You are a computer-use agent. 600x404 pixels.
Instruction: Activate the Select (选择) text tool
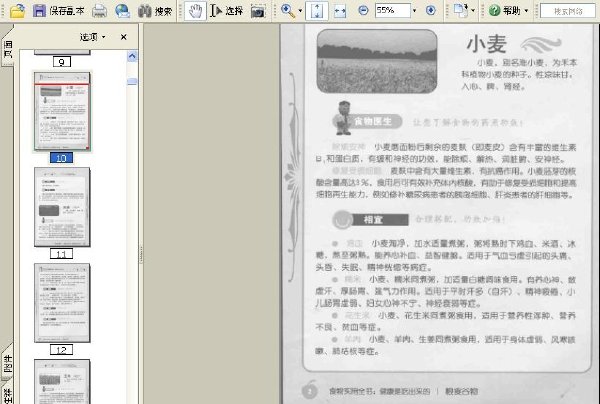pyautogui.click(x=226, y=11)
